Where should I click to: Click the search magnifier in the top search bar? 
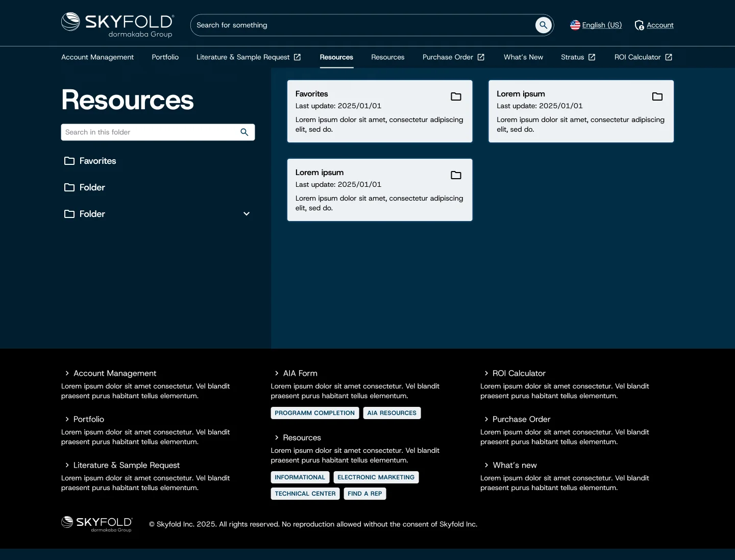click(543, 25)
